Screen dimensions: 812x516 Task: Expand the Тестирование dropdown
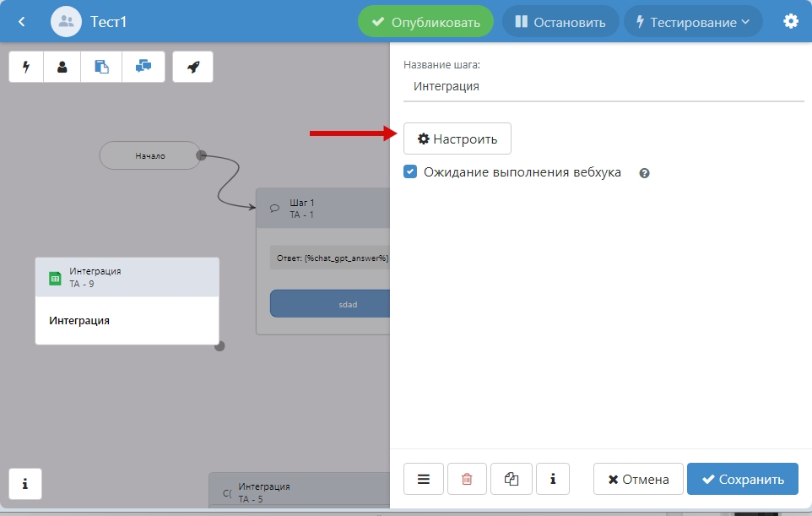pos(692,22)
